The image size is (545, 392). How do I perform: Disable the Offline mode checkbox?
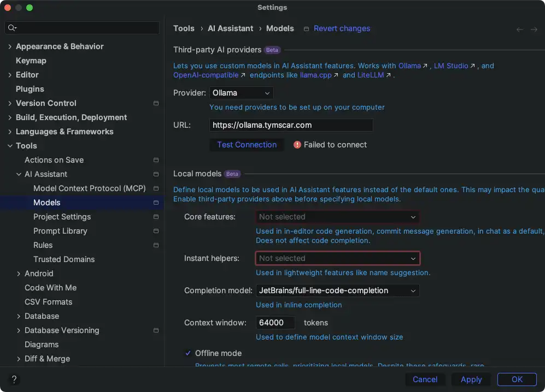[188, 353]
